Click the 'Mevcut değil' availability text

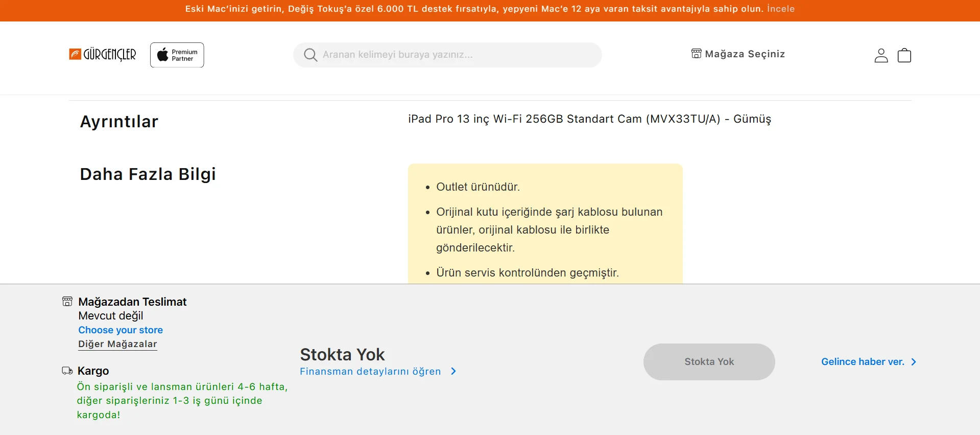pyautogui.click(x=111, y=316)
